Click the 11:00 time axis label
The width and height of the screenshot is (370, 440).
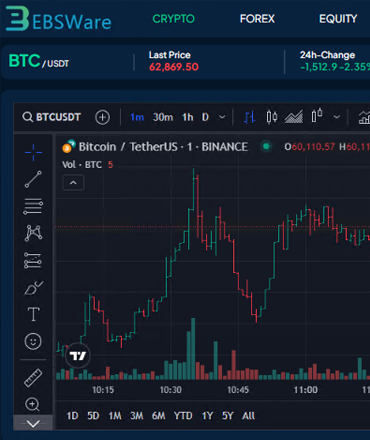pos(306,390)
